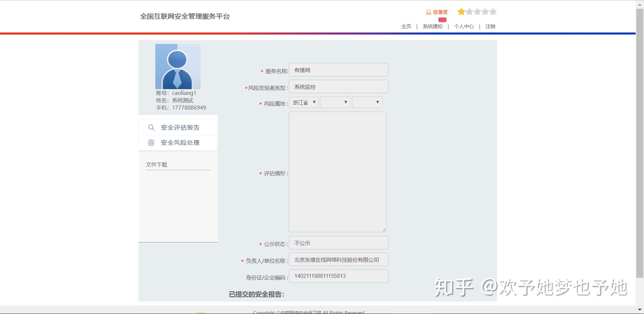Viewport: 644px width, 314px height.
Task: Click into the 评估情形 text area
Action: point(337,172)
